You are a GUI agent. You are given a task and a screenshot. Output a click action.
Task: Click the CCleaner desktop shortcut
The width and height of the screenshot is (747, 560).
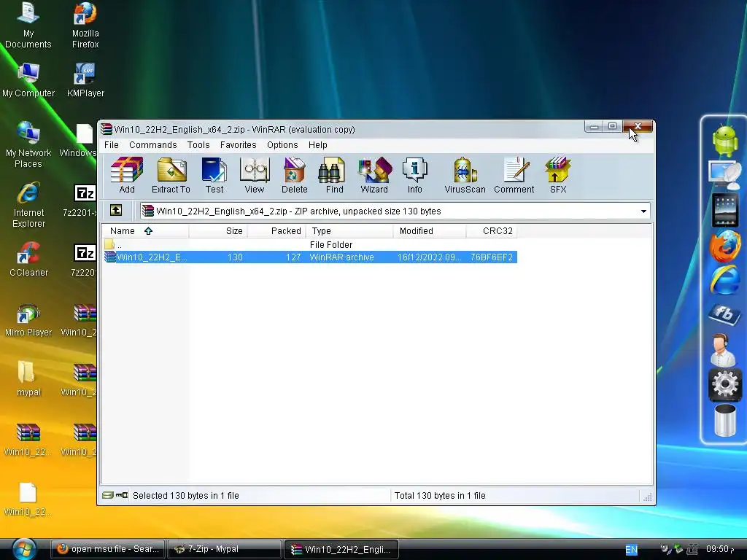(28, 260)
